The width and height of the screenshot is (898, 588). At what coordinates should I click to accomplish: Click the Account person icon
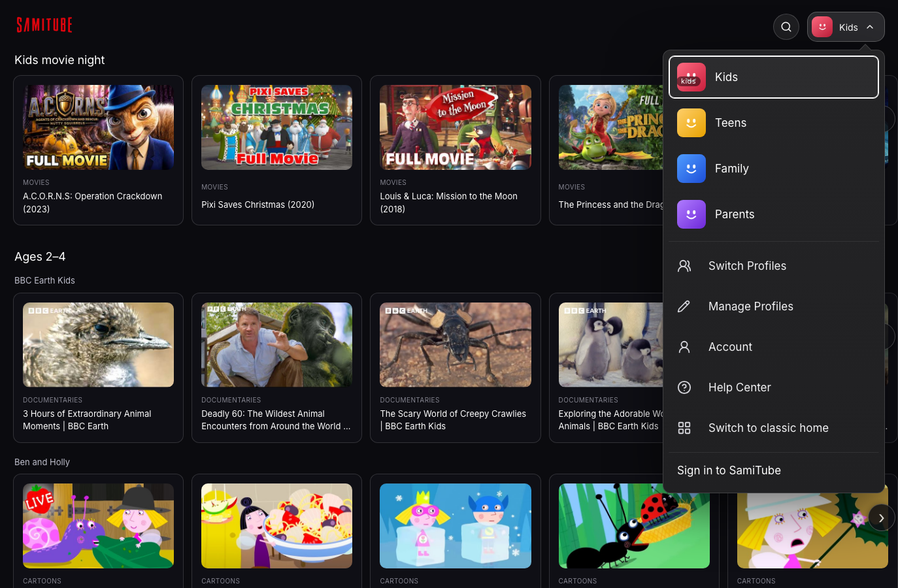coord(684,347)
